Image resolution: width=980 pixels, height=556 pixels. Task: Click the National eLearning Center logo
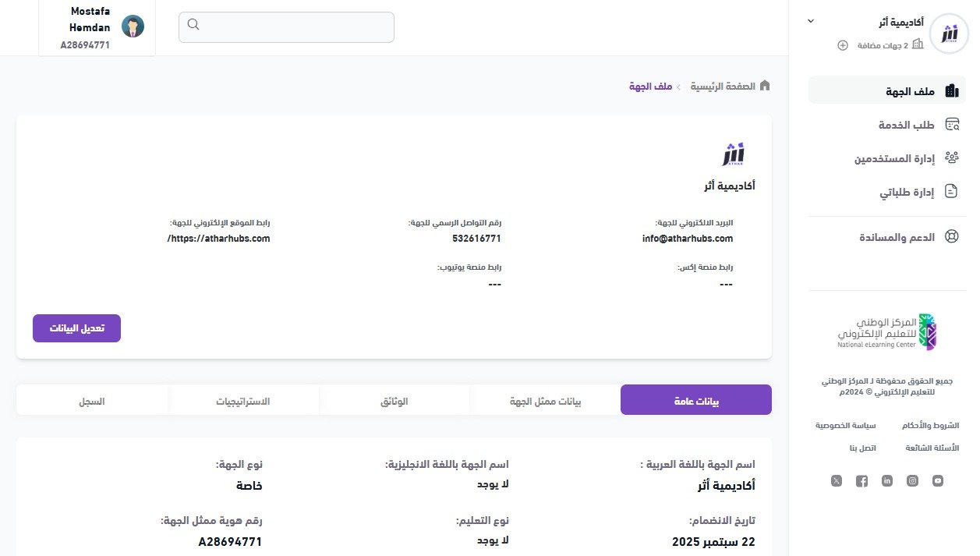tap(887, 332)
